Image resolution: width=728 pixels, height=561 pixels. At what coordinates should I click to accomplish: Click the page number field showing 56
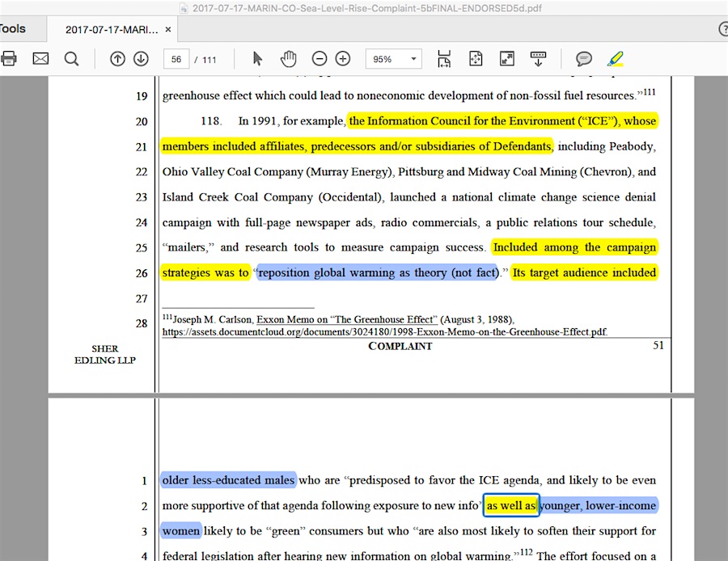pyautogui.click(x=176, y=59)
